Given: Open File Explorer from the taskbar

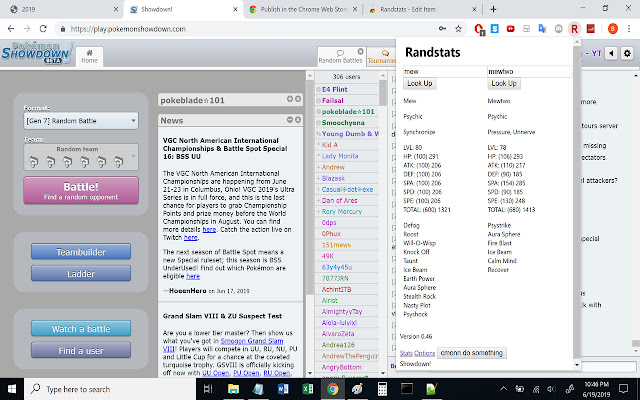Looking at the screenshot, I should tap(233, 389).
